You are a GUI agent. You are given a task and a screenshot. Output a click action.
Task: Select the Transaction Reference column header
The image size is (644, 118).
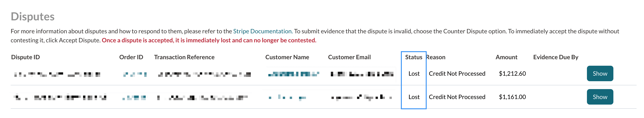click(184, 57)
